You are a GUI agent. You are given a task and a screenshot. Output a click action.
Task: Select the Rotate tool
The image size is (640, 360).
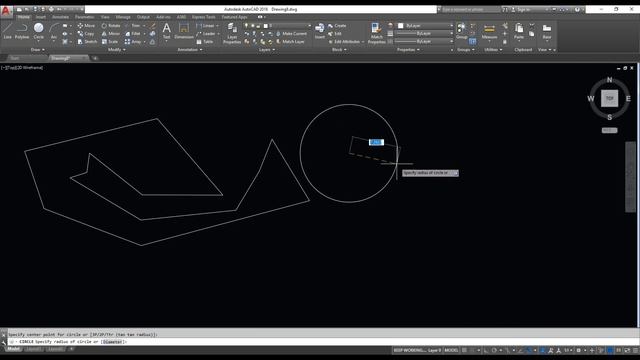(x=111, y=25)
